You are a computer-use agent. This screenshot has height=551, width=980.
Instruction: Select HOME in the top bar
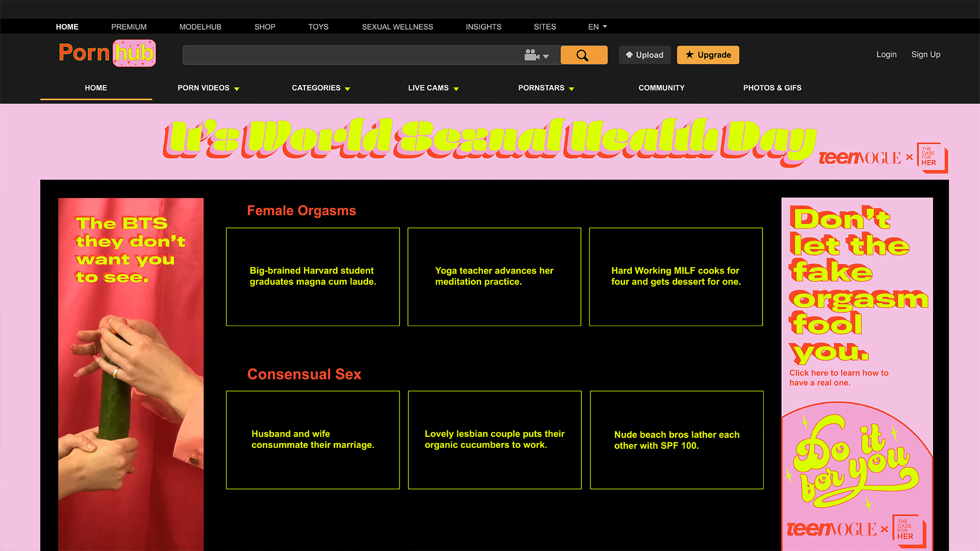pyautogui.click(x=67, y=27)
